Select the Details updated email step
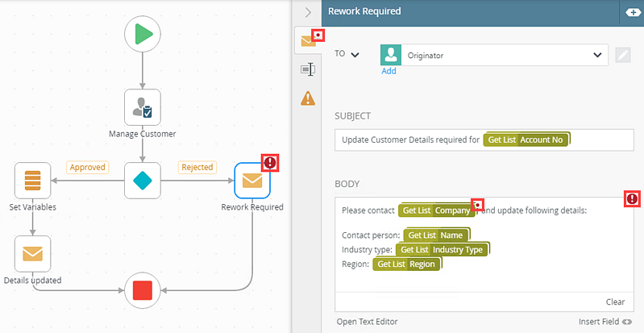This screenshot has height=333, width=644. point(32,253)
